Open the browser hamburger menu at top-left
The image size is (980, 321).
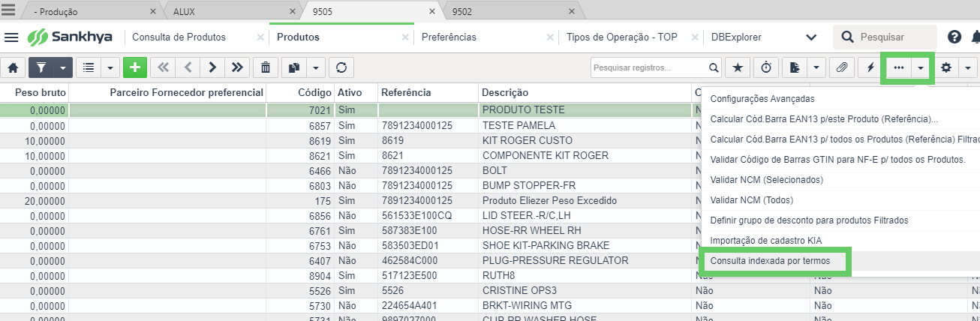point(8,10)
